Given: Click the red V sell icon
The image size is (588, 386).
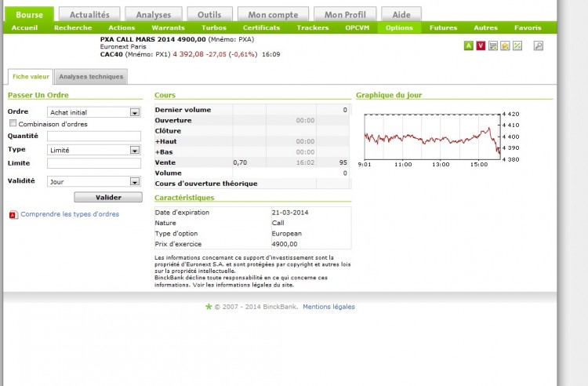Looking at the screenshot, I should (x=481, y=46).
